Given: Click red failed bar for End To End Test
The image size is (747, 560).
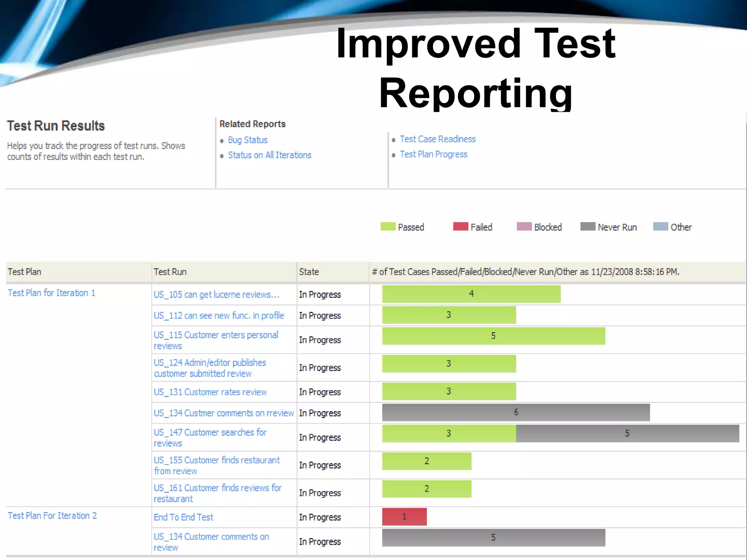Looking at the screenshot, I should [x=404, y=517].
